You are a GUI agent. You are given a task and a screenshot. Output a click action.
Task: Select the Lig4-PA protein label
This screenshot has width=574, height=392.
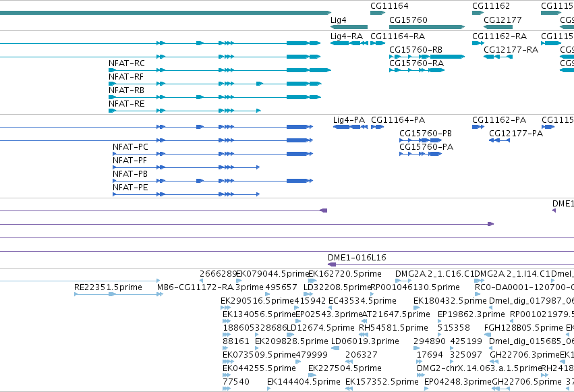click(349, 120)
